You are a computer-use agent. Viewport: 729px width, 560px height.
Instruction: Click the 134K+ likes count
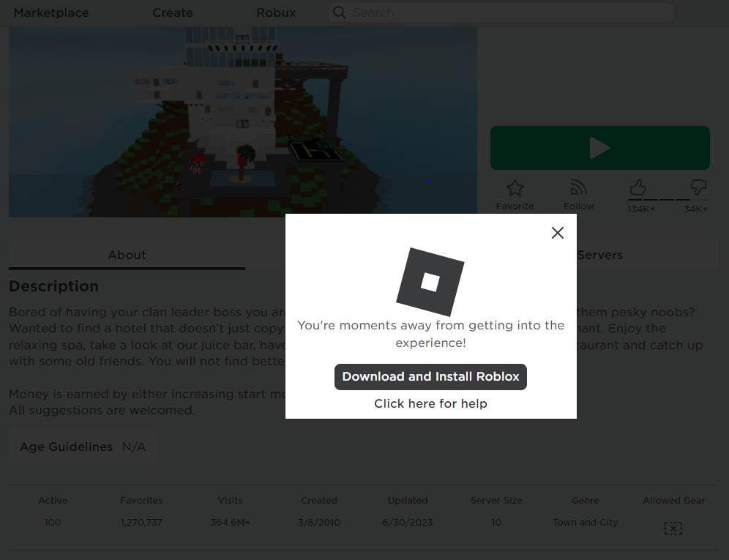641,209
